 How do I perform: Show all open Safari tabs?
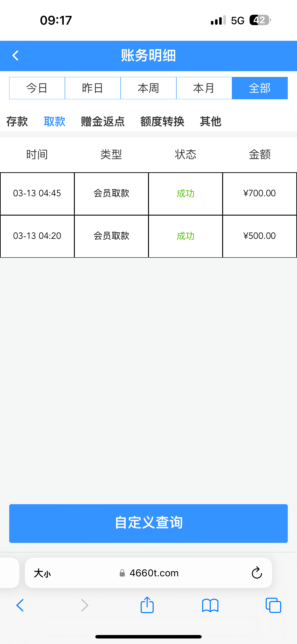273,605
